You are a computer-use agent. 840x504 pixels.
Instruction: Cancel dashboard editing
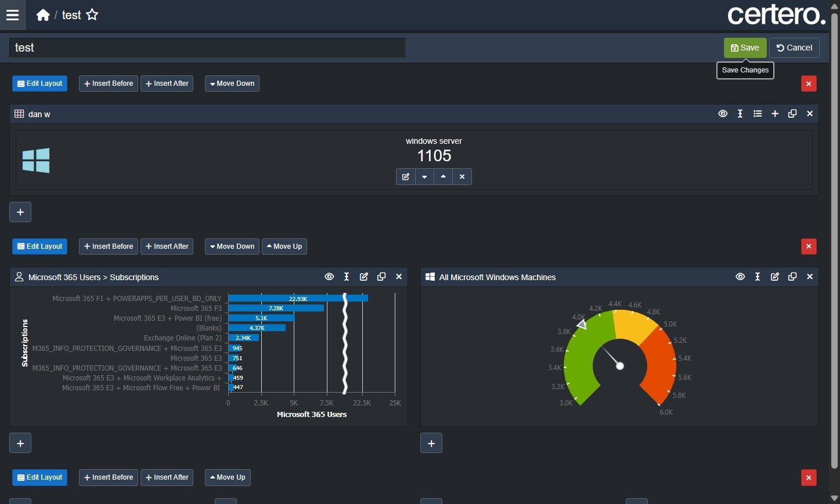tap(794, 48)
